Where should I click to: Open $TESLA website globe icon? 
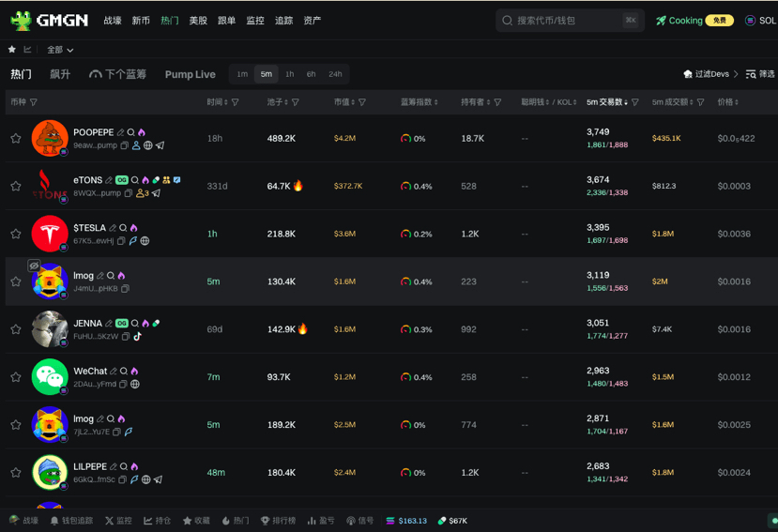point(145,241)
